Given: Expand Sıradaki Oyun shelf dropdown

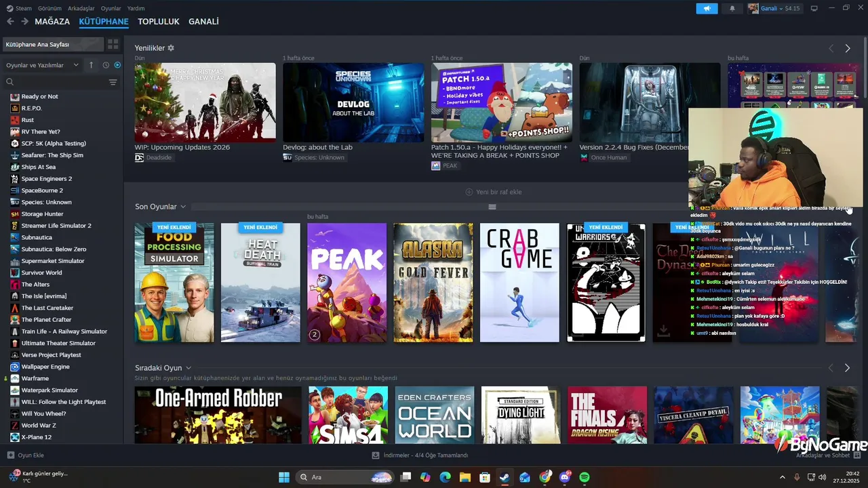Looking at the screenshot, I should tap(189, 368).
